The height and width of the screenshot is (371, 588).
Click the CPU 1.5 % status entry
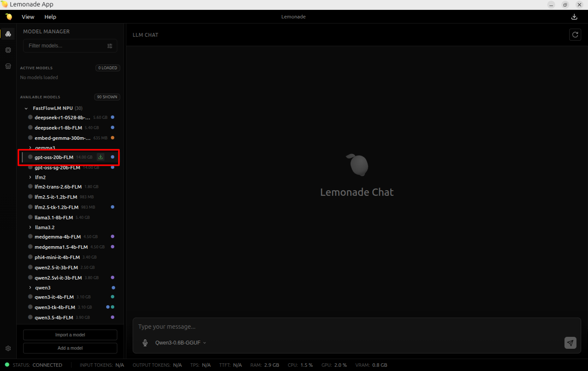point(300,365)
